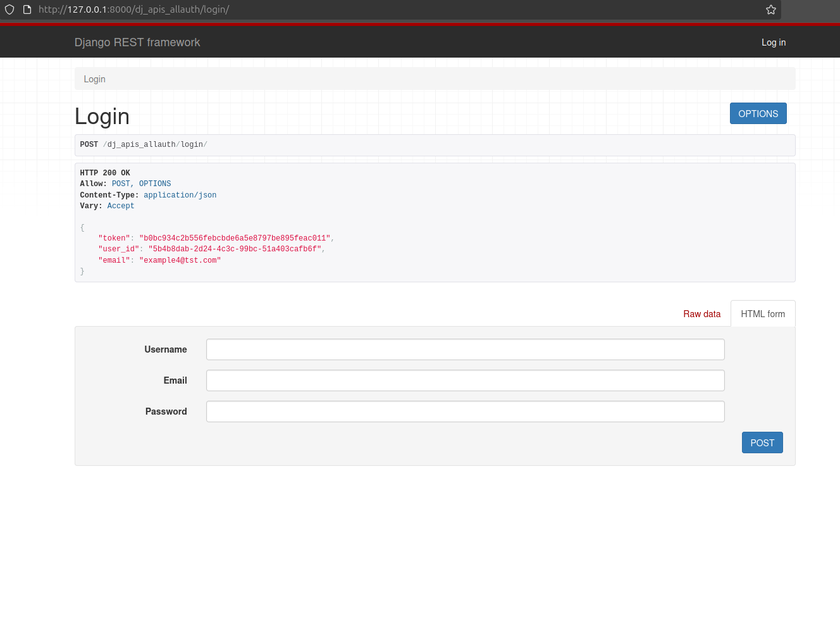The height and width of the screenshot is (621, 840).
Task: Click the Accept link in the Vary header
Action: [x=120, y=206]
